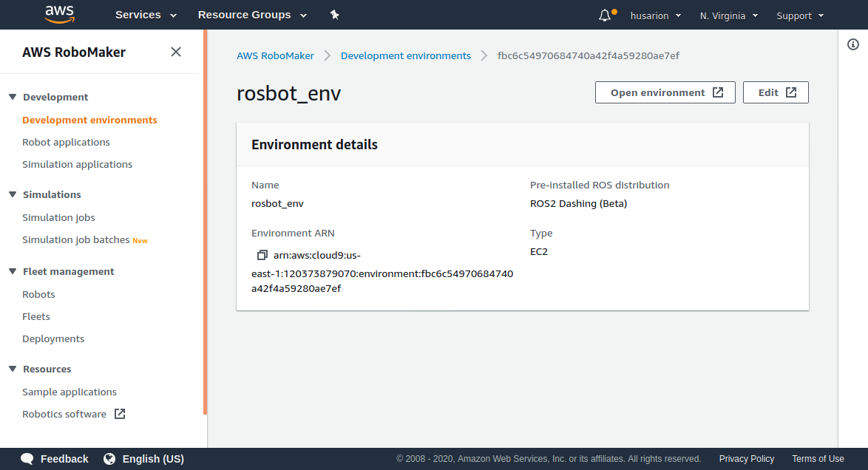Open the Feedback link in footer
Screen dimensions: 868x470
(x=64, y=459)
